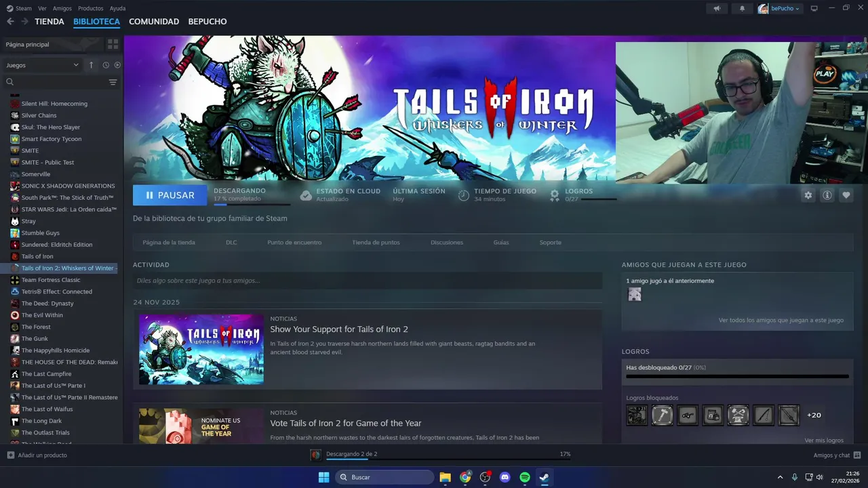Click the download progress bar under DESCARGANDO
The width and height of the screenshot is (868, 488).
click(252, 204)
